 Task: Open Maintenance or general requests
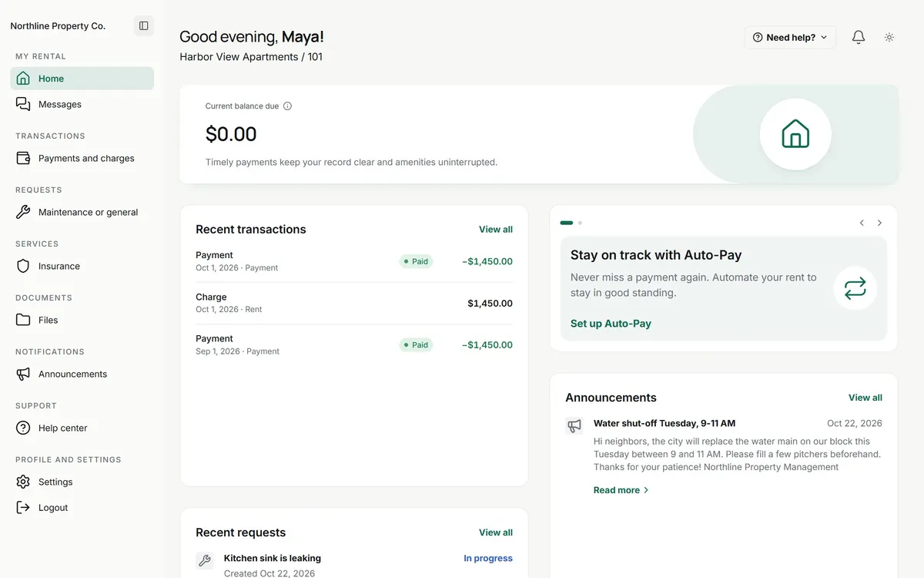coord(82,212)
